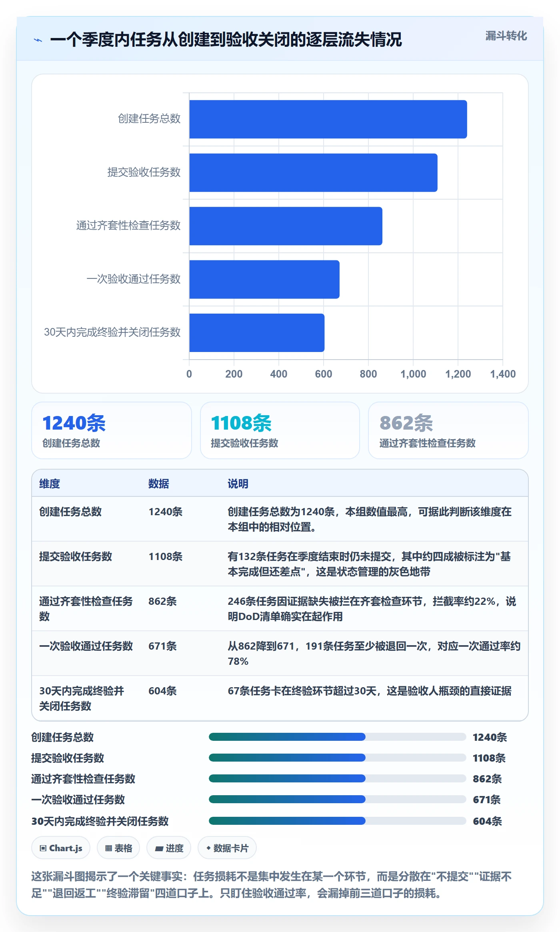Image resolution: width=560 pixels, height=932 pixels.
Task: Open the 862条 data card
Action: [x=448, y=430]
